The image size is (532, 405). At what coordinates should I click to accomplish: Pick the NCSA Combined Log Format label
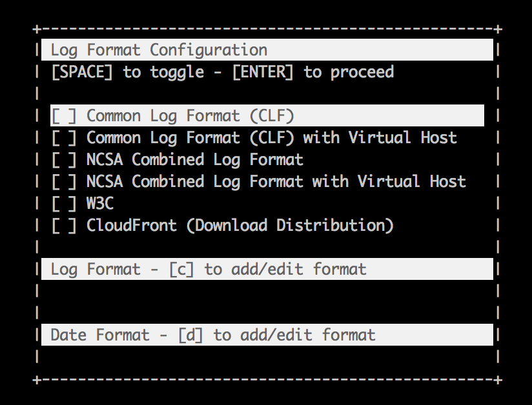194,160
